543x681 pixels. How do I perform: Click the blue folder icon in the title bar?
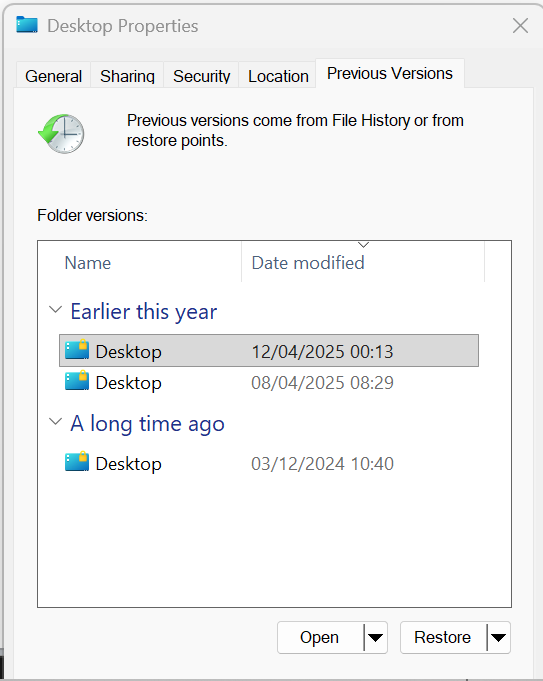pyautogui.click(x=27, y=25)
